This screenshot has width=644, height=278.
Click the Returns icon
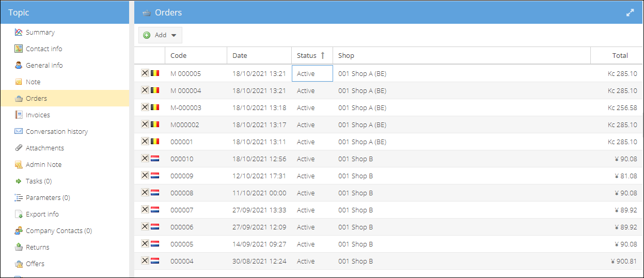pos(19,247)
